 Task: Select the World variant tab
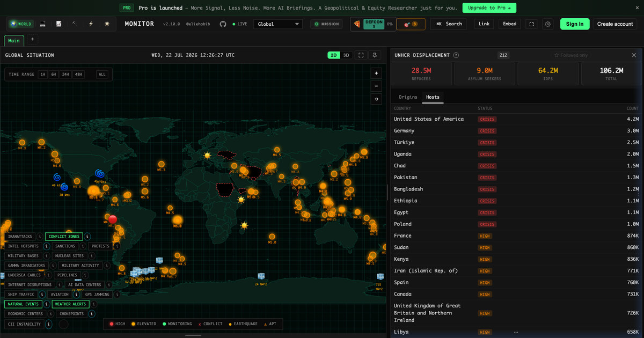tap(20, 24)
